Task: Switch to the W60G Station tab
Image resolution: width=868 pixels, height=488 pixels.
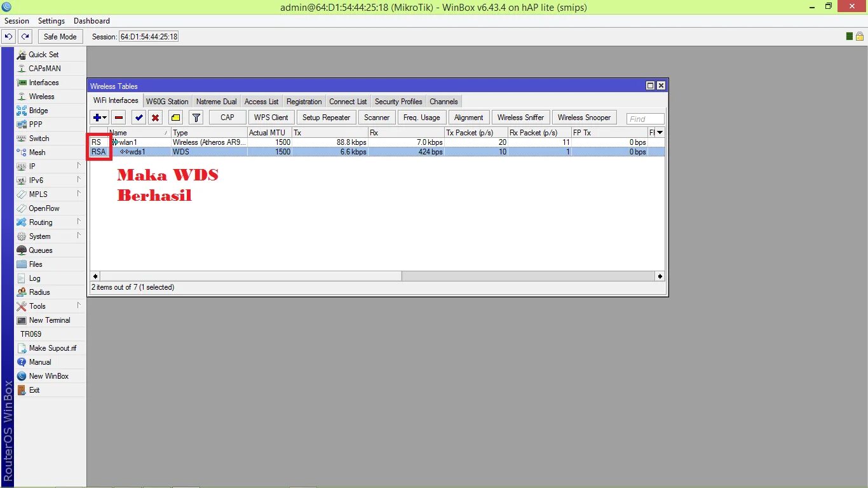Action: pos(167,102)
